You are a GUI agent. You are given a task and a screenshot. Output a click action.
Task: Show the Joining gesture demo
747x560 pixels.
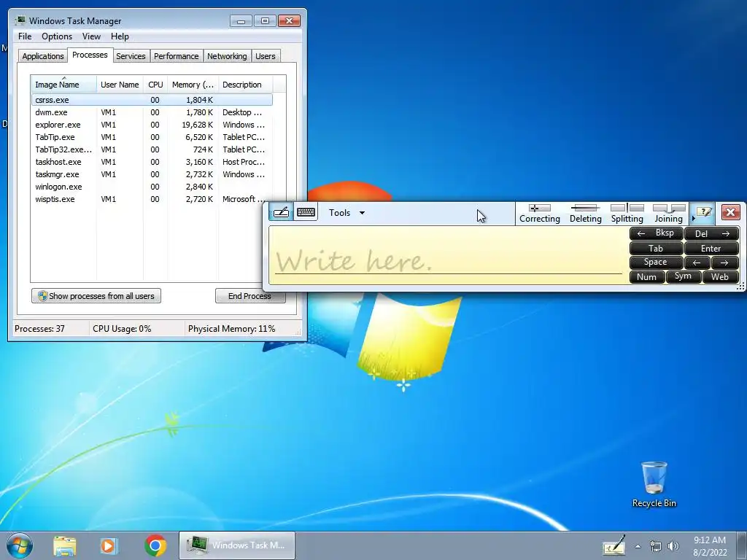(668, 214)
